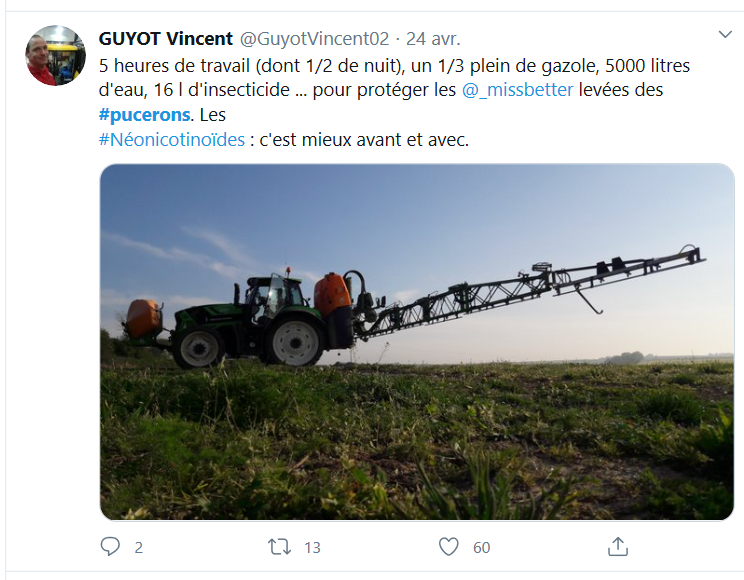The image size is (744, 580).
Task: Click the reply speech bubble icon
Action: [x=110, y=547]
